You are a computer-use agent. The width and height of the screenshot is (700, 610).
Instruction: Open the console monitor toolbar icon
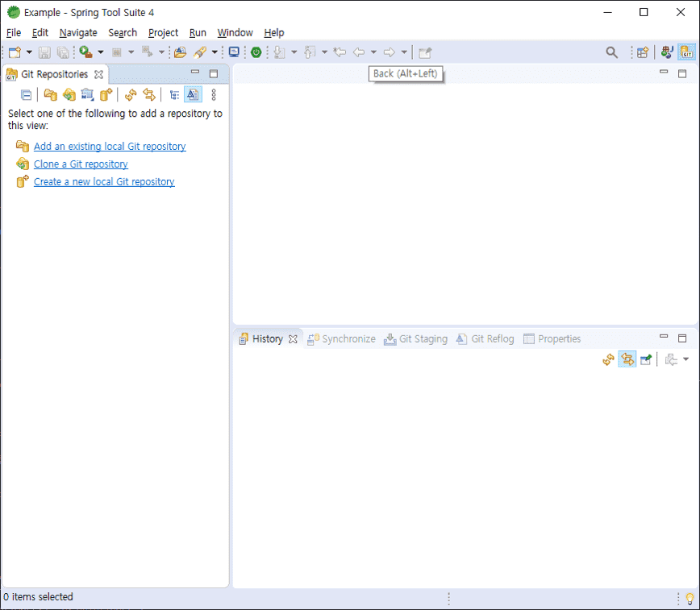pyautogui.click(x=234, y=52)
